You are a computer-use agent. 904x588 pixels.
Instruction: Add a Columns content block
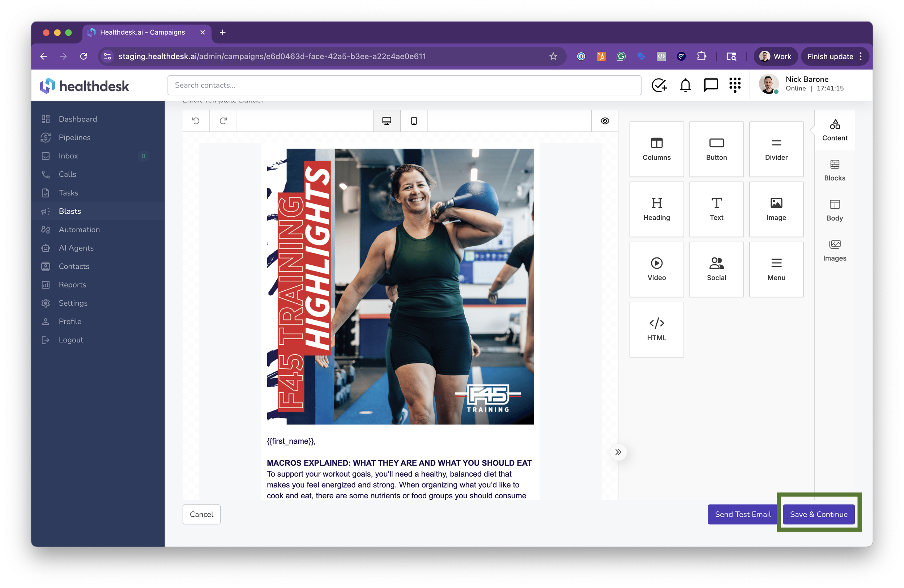(656, 149)
